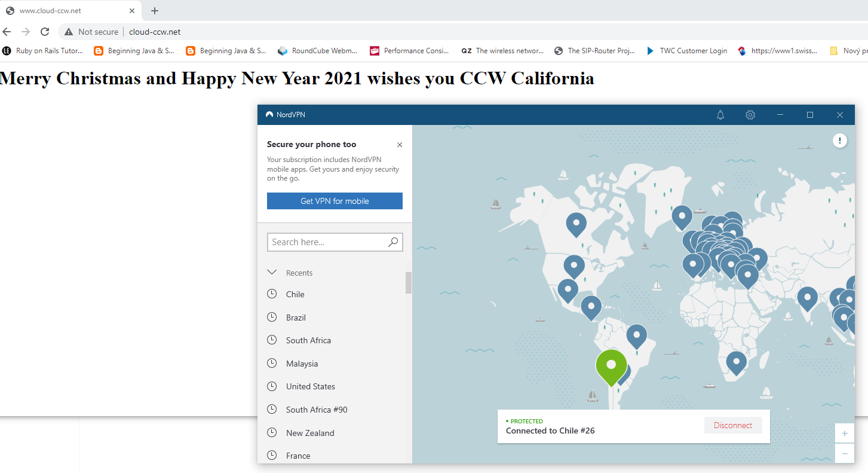Viewport: 868px width, 473px height.
Task: Open Performance Consi... bookmark
Action: 410,51
